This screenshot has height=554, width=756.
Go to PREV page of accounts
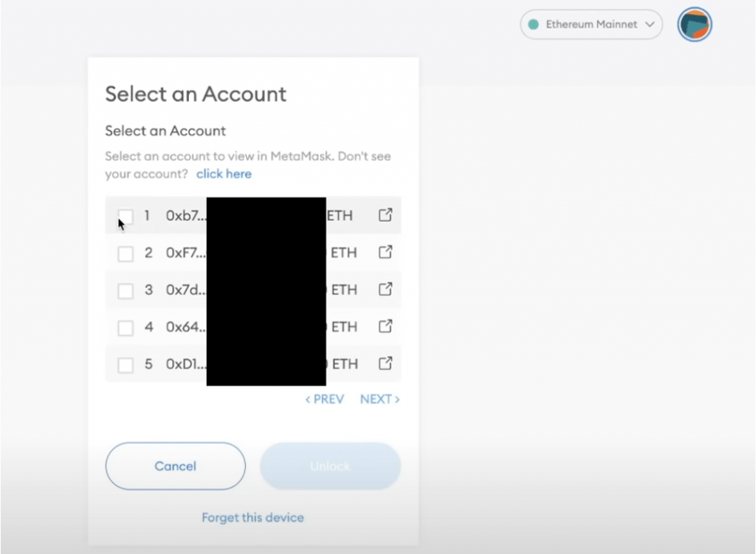click(325, 399)
